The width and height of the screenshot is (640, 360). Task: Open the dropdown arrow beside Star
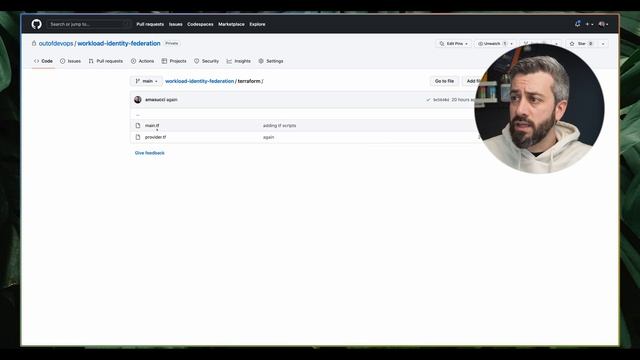click(603, 44)
